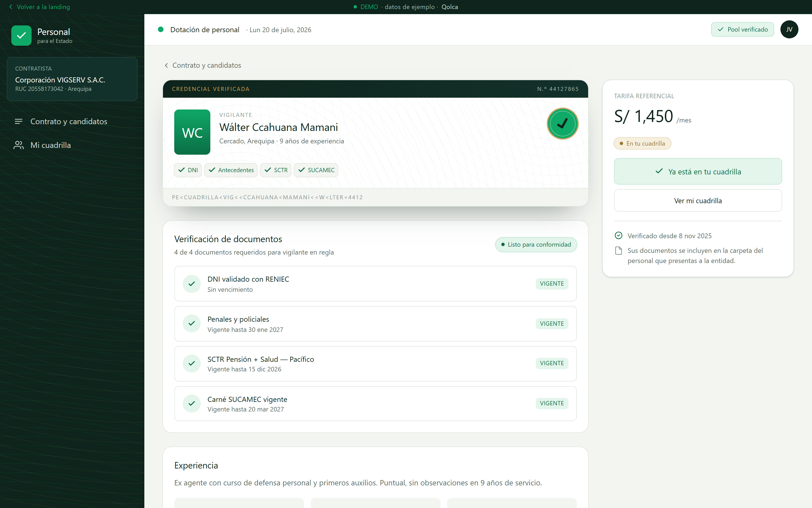The image size is (812, 508).
Task: Open Mi cuadrilla in sidebar
Action: click(x=72, y=145)
